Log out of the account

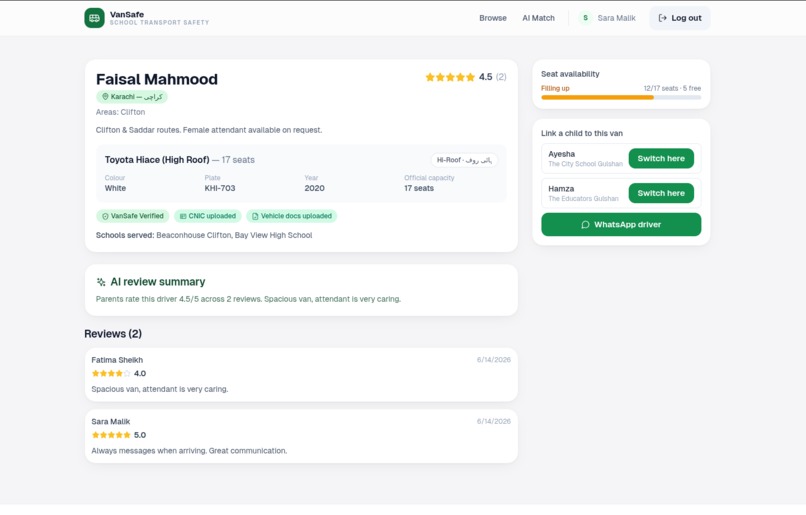click(680, 18)
